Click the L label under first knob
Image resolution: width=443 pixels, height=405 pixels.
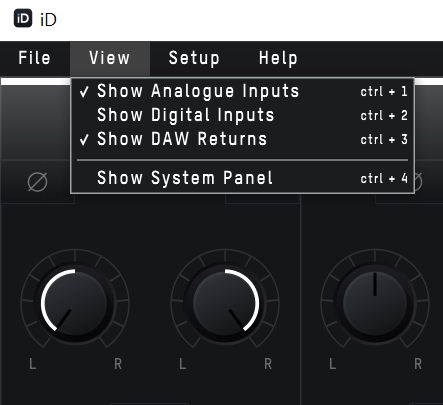32,364
